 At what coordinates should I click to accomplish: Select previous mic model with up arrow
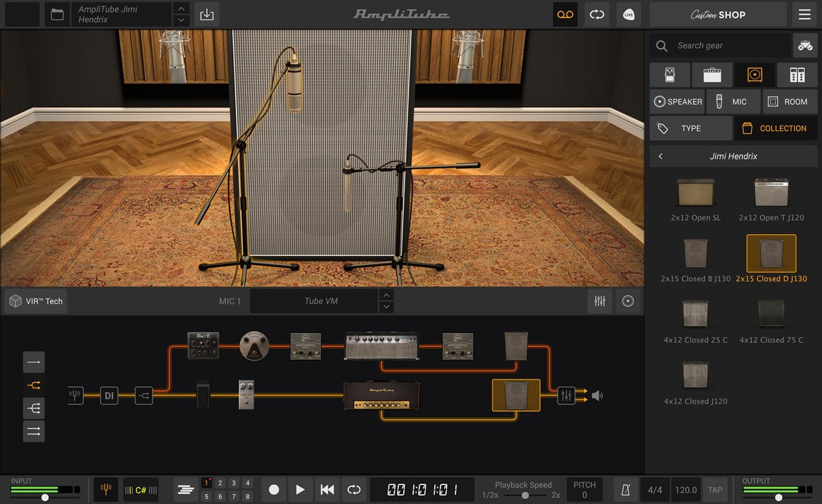tap(386, 295)
